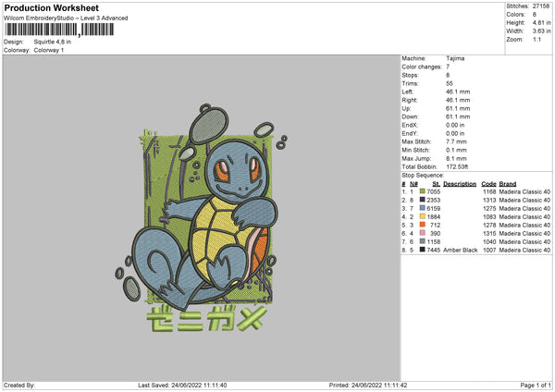555x392 pixels.
Task: Click the 'Created By:' footer label
Action: (x=19, y=385)
